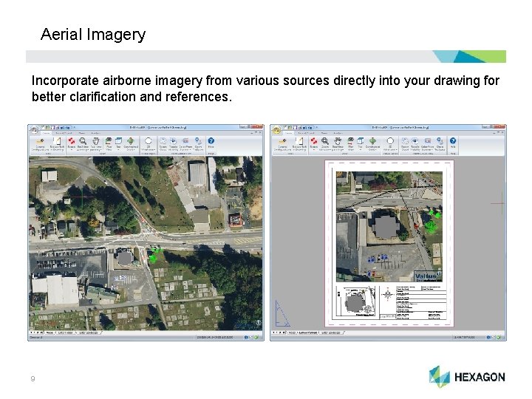Expand the Regen dropdown arrow in left window
The height and width of the screenshot is (399, 532).
(71, 149)
